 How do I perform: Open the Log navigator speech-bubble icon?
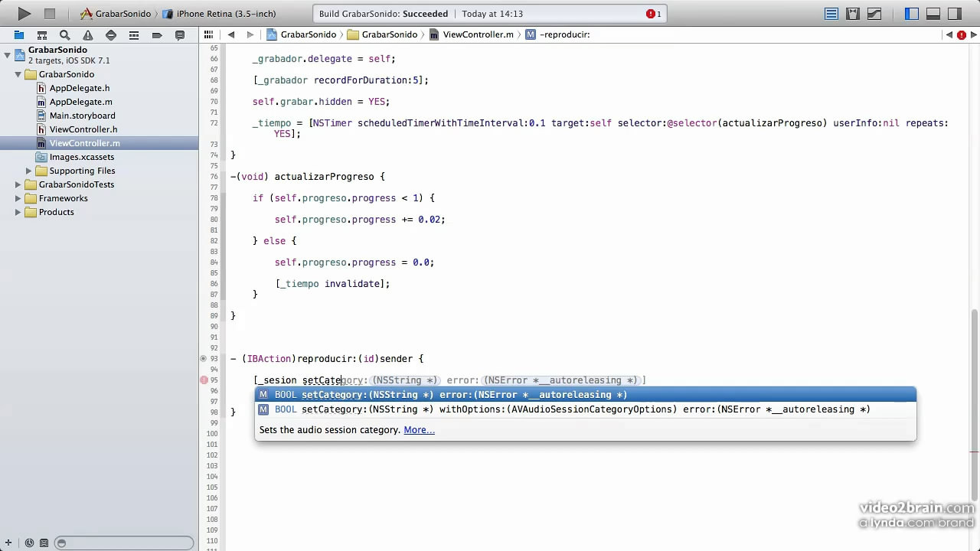point(180,35)
